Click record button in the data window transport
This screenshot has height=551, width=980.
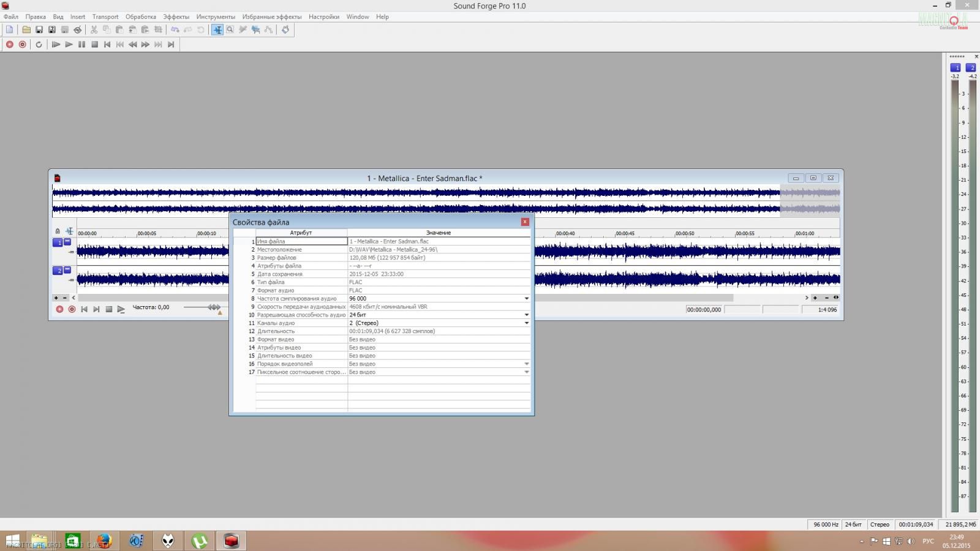[x=59, y=309]
